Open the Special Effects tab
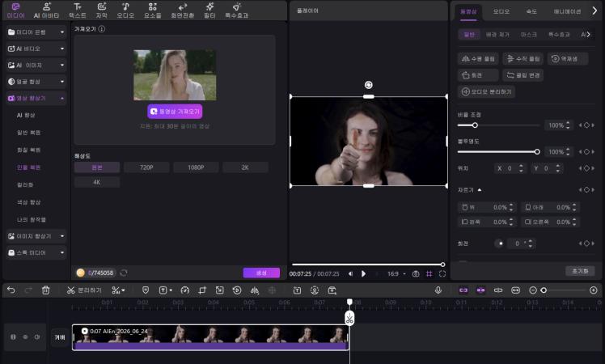This screenshot has width=605, height=364. [236, 11]
